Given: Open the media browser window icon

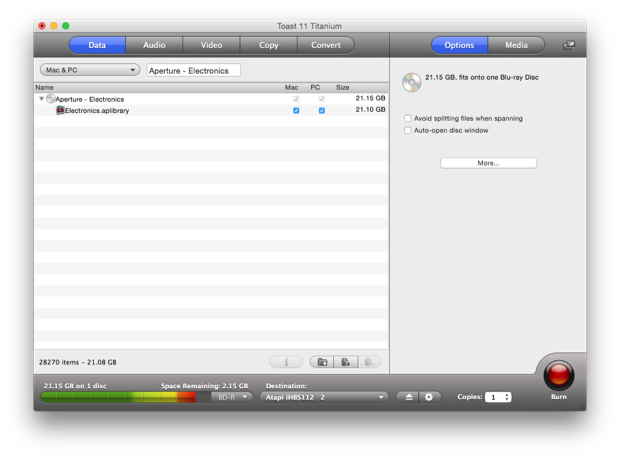Looking at the screenshot, I should (569, 45).
